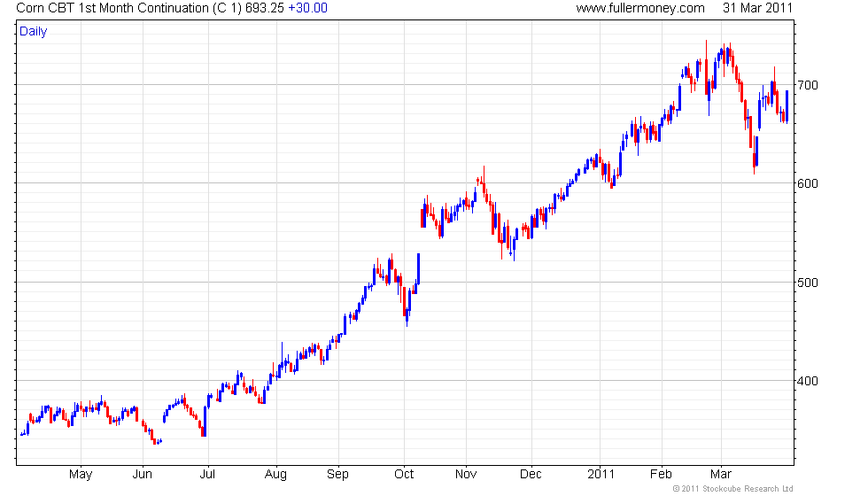The height and width of the screenshot is (496, 868).
Task: Click the Sep label on time axis
Action: click(337, 475)
